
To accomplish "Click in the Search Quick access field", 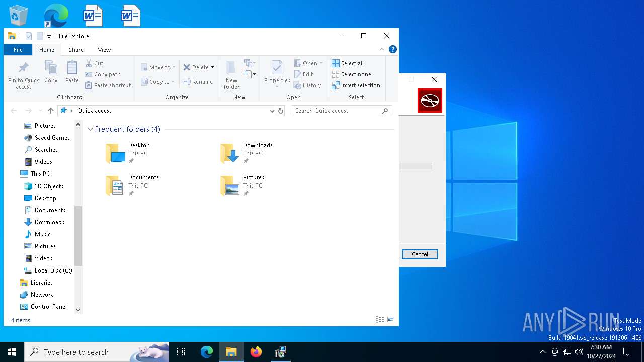I will click(x=342, y=111).
